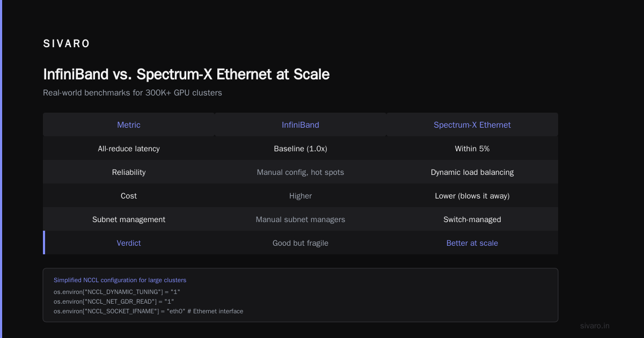Screen dimensions: 644x338
Task: Click the Switch-managed cell
Action: (x=472, y=219)
